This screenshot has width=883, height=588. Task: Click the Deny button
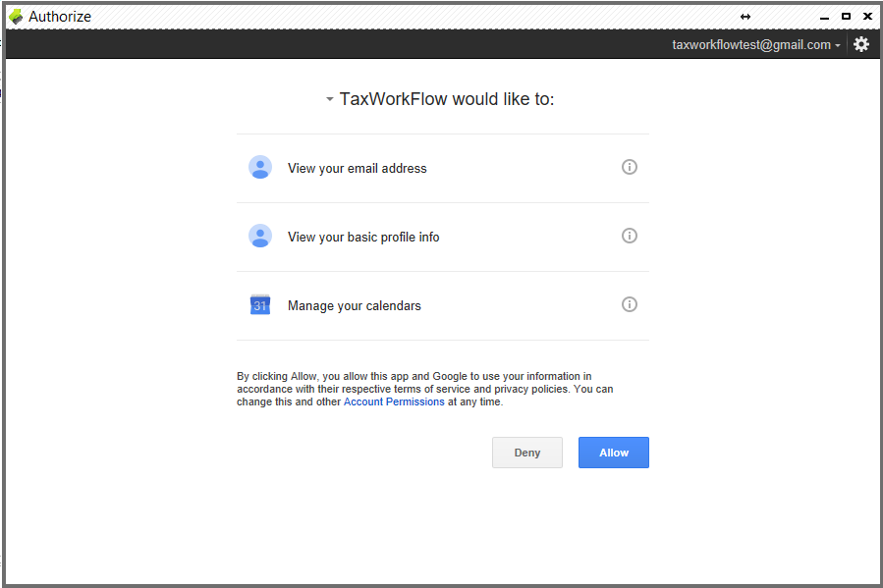coord(527,453)
